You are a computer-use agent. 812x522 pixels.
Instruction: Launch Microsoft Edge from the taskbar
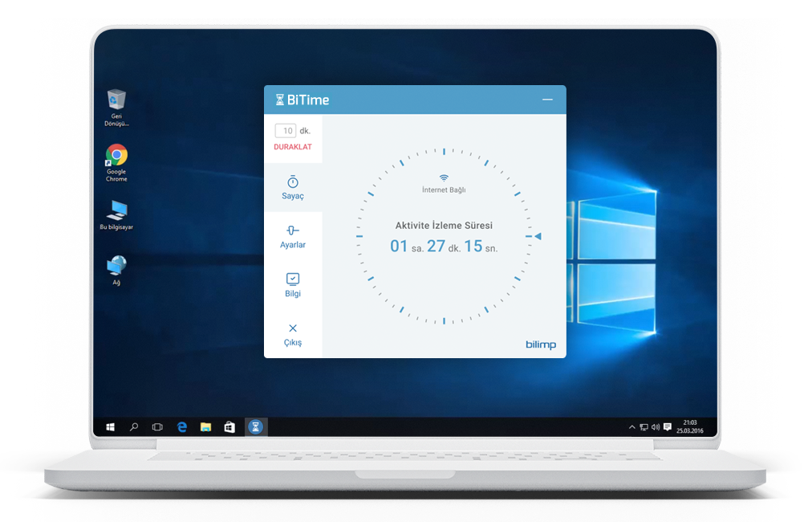coord(182,427)
